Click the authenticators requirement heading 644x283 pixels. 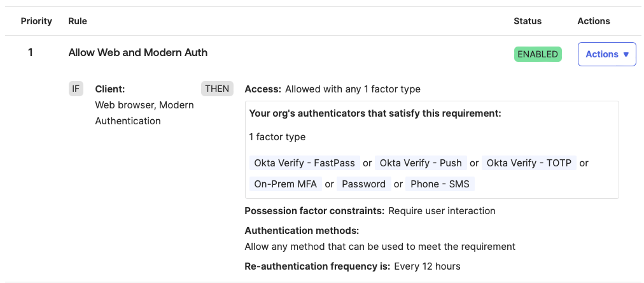375,113
